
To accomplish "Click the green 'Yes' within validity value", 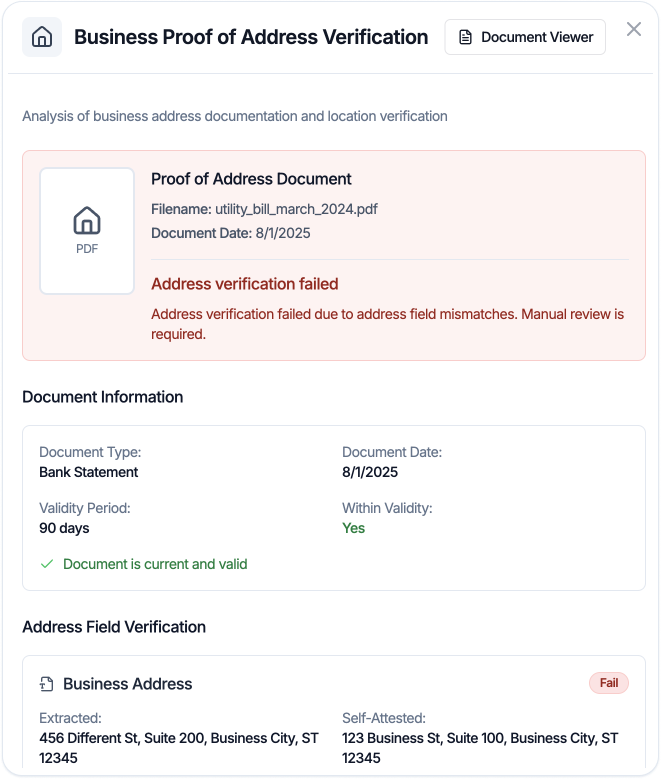I will [x=353, y=528].
